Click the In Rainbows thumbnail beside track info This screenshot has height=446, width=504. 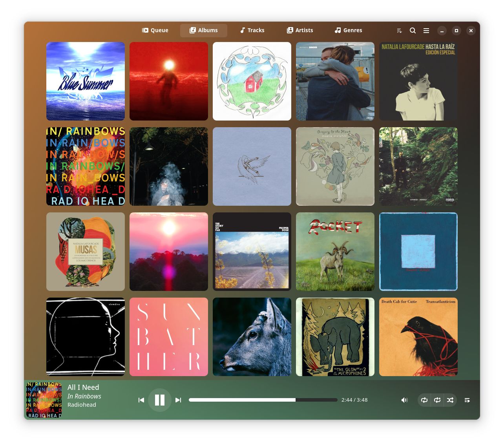(x=43, y=400)
